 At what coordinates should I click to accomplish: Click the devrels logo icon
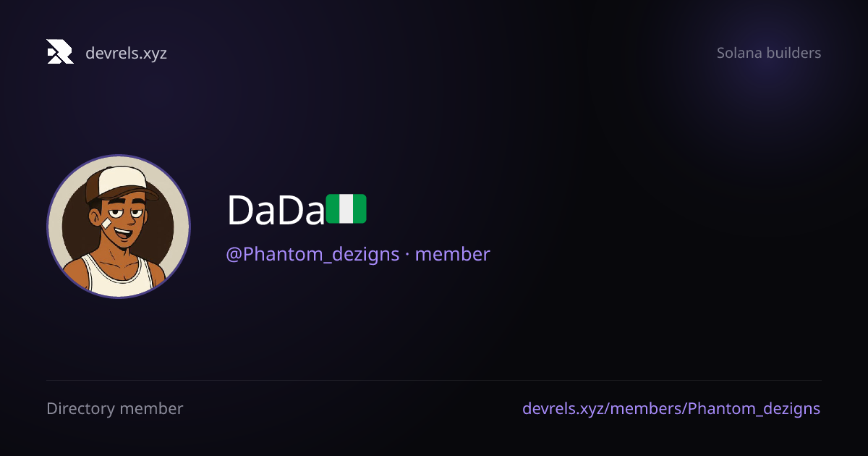(60, 52)
